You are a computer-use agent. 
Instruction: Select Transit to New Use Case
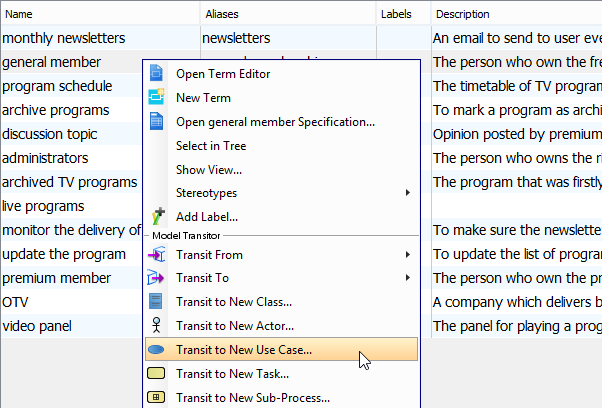click(x=281, y=349)
